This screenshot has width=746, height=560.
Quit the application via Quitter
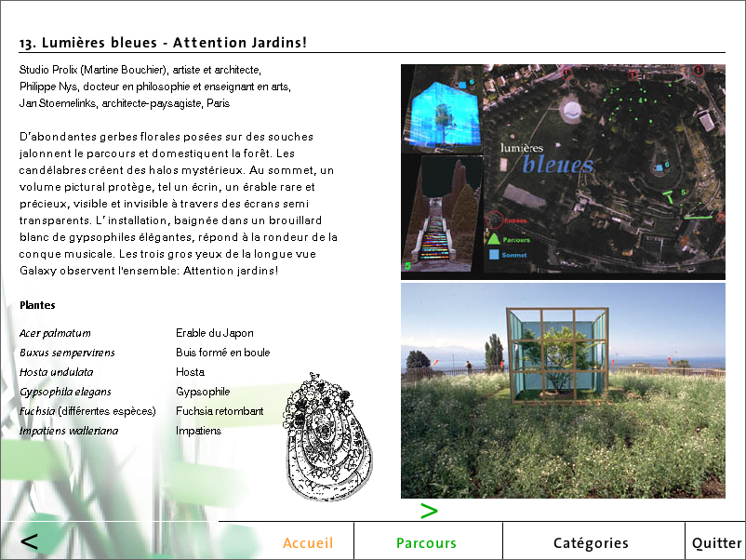[716, 543]
